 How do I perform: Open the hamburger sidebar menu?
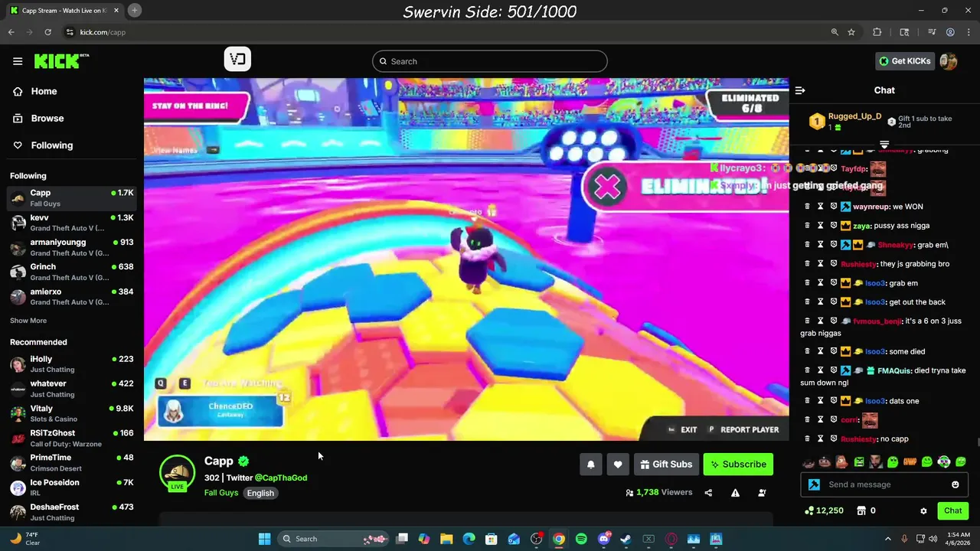pyautogui.click(x=18, y=61)
